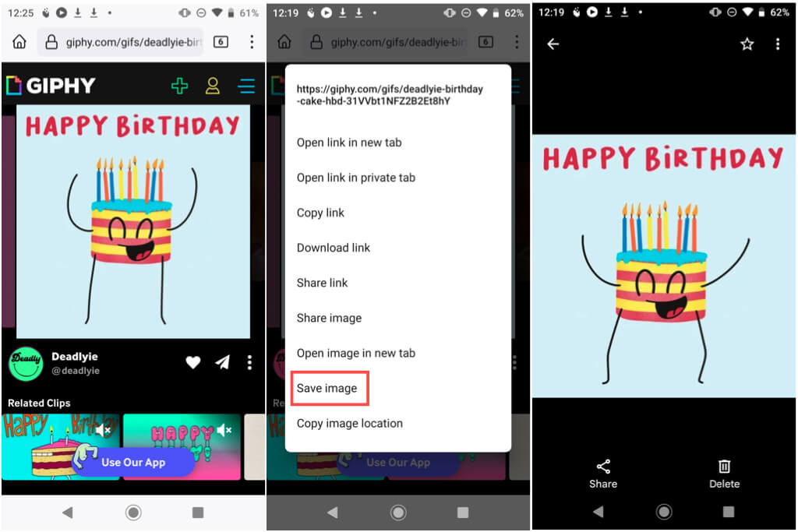Screen dimensions: 798x532
Task: Tap Android home button in middle screen
Action: tap(398, 513)
